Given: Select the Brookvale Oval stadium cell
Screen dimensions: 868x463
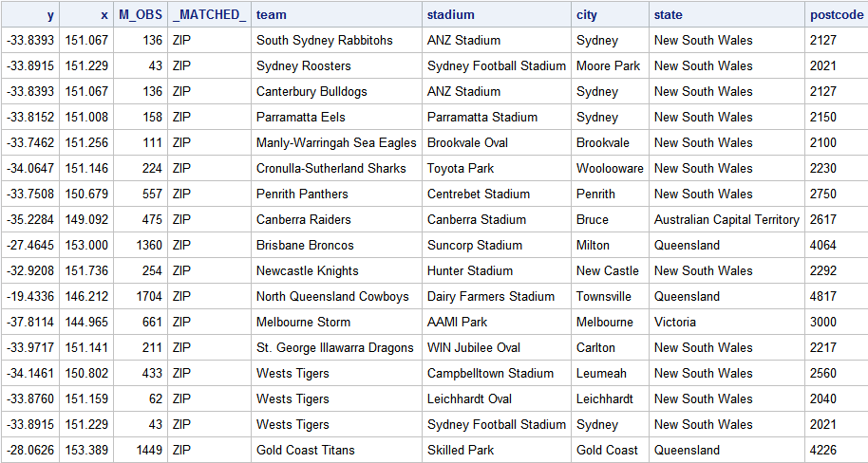Looking at the screenshot, I should pos(467,142).
